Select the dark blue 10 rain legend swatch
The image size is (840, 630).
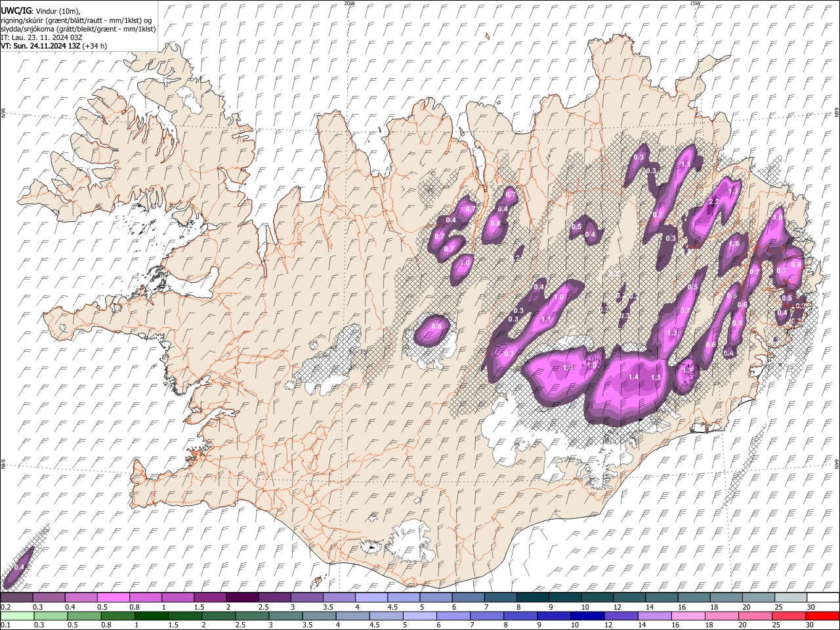[587, 616]
